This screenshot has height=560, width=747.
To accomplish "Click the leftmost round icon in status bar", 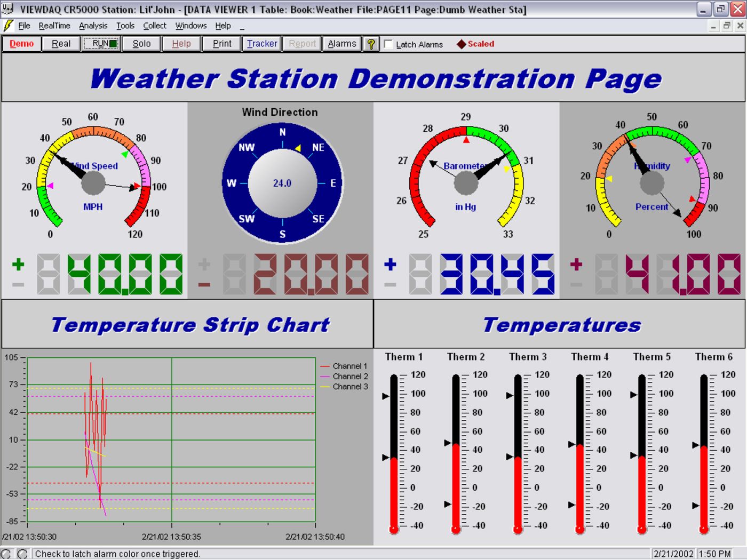I will (6, 554).
